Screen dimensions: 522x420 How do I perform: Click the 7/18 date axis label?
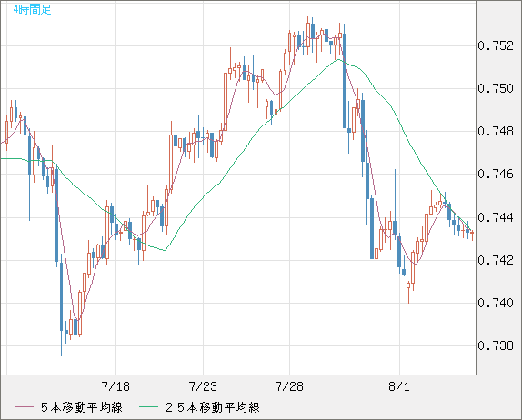[x=115, y=386]
